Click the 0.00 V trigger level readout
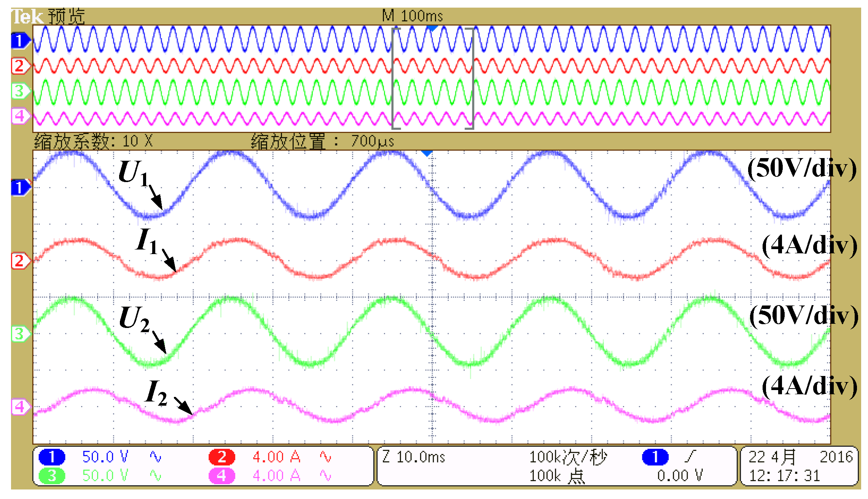The height and width of the screenshot is (499, 868). tap(680, 476)
